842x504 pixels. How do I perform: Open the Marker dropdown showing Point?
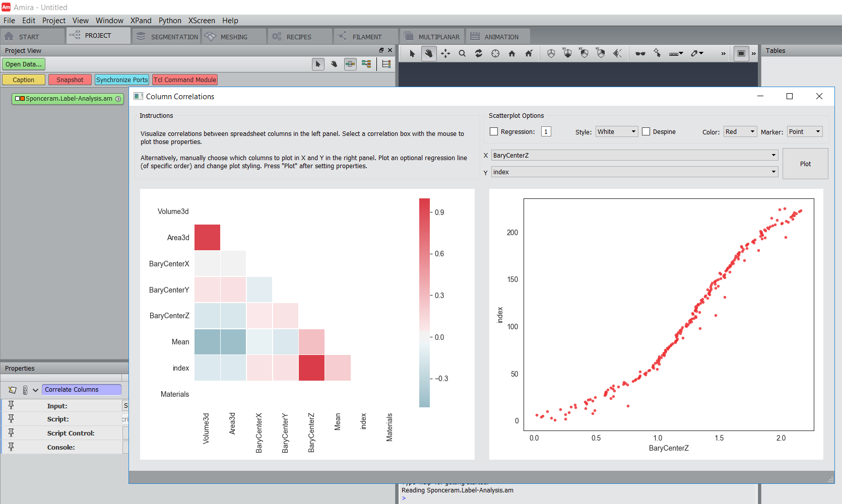tap(805, 131)
